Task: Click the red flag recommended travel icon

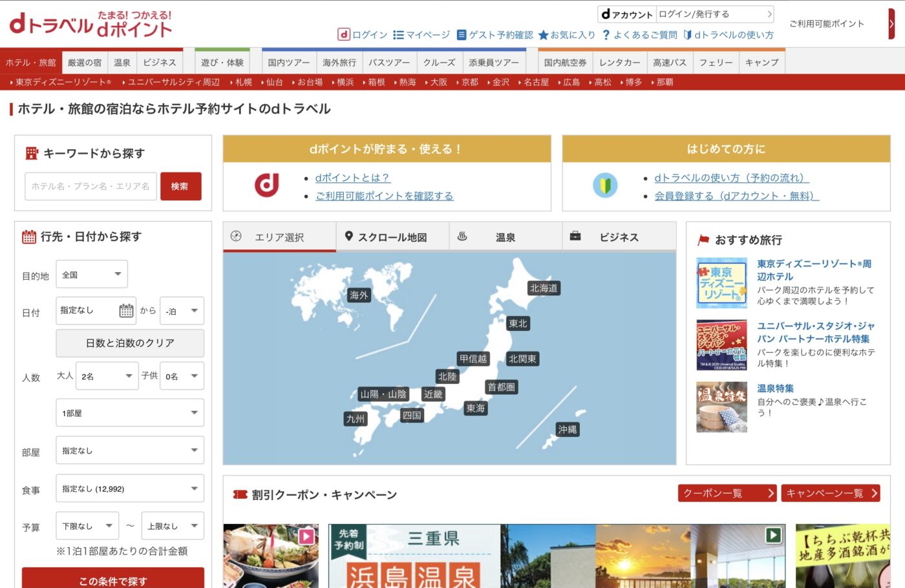Action: point(703,240)
